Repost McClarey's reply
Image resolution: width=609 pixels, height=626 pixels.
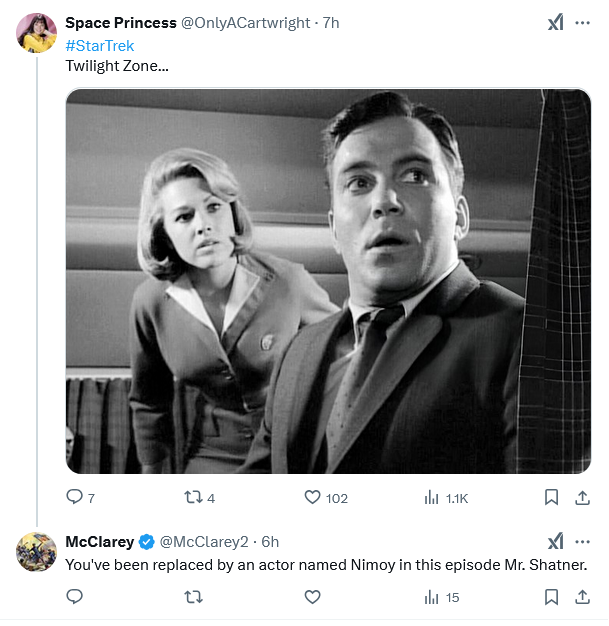point(194,597)
